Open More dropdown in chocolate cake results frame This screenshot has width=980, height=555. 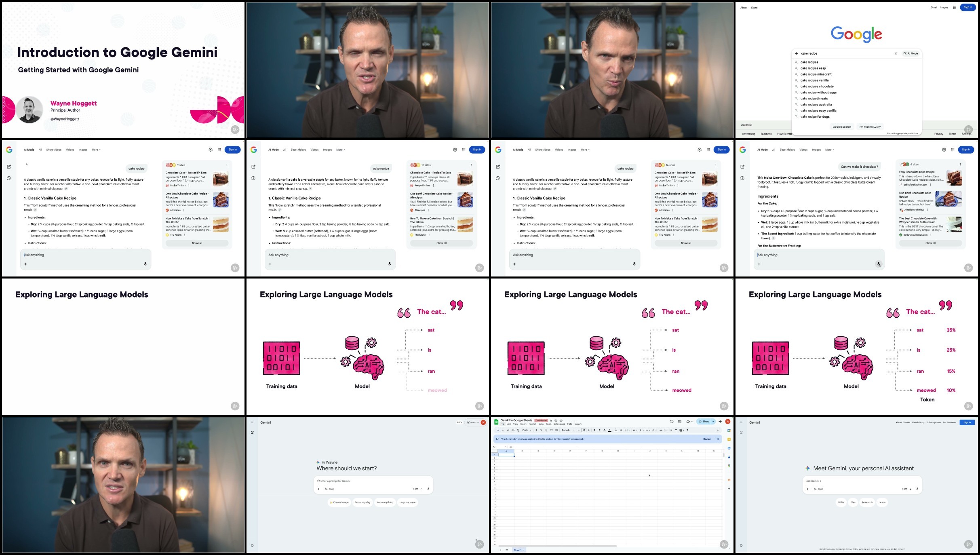point(830,150)
